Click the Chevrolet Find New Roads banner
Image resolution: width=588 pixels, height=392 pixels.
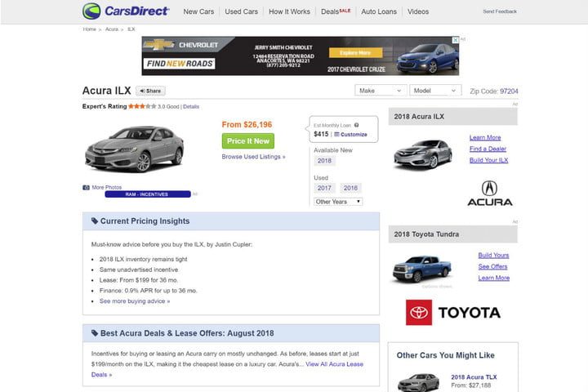(x=300, y=56)
